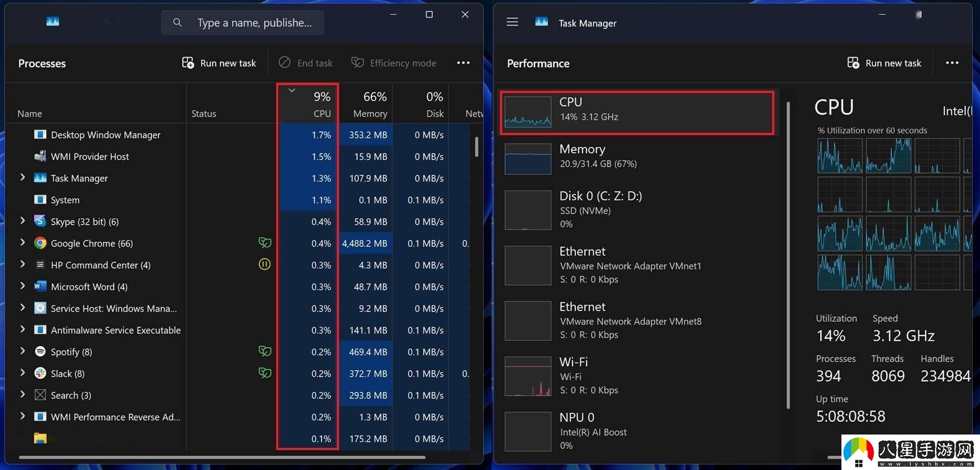The image size is (980, 470).
Task: Click Efficiency mode button
Action: 394,63
